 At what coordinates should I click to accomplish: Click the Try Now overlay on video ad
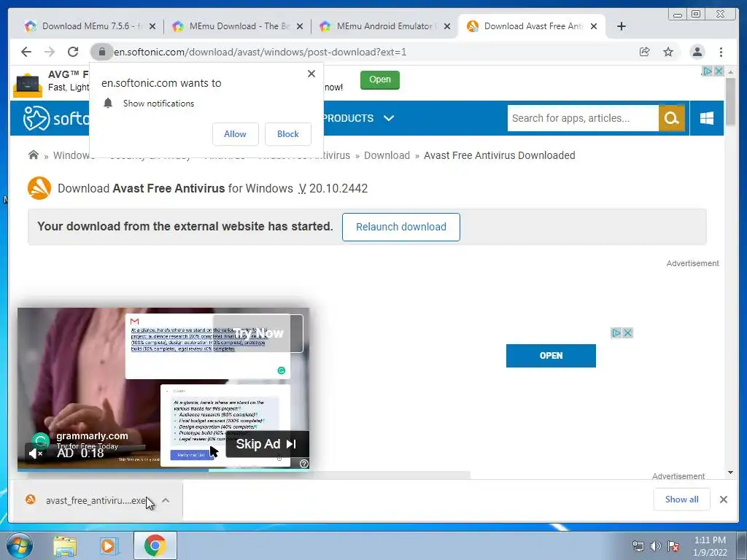click(x=258, y=333)
